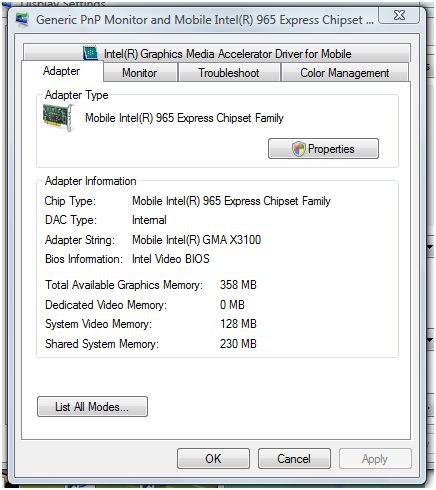Open the Troubleshoot tab
Screen dimensions: 436x490
click(x=229, y=72)
